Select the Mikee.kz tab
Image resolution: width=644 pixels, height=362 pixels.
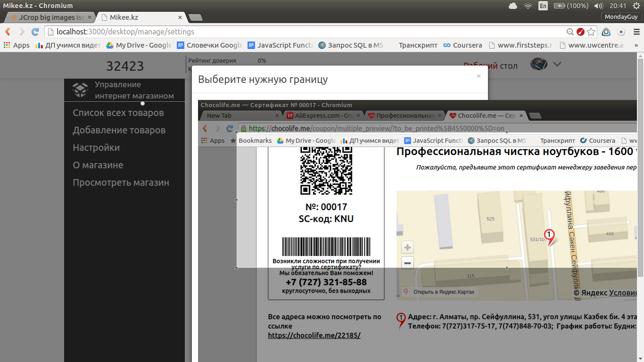pyautogui.click(x=140, y=17)
